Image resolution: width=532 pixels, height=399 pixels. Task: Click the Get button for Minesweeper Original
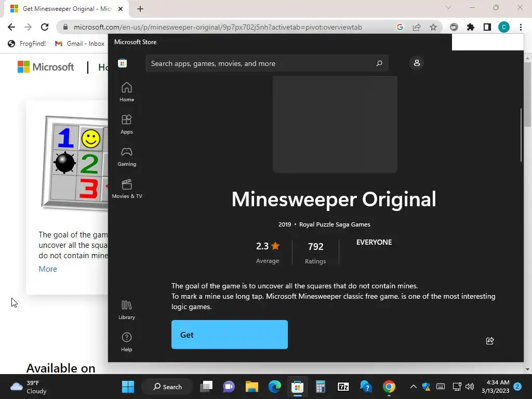click(x=229, y=335)
